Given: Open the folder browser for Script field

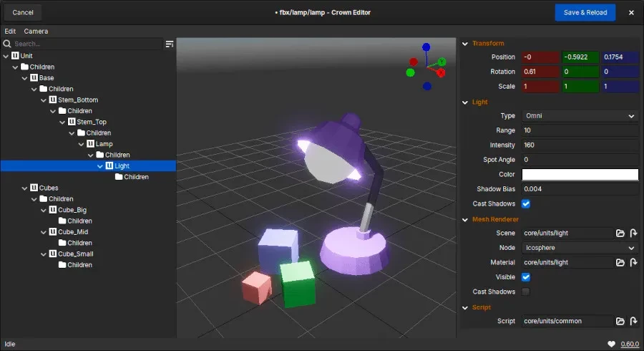Looking at the screenshot, I should (620, 322).
